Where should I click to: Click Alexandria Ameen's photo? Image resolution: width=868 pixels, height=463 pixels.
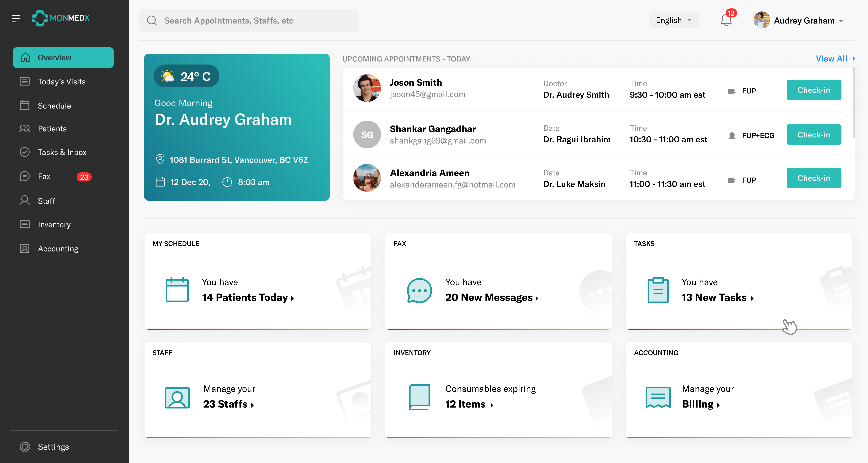pos(367,178)
